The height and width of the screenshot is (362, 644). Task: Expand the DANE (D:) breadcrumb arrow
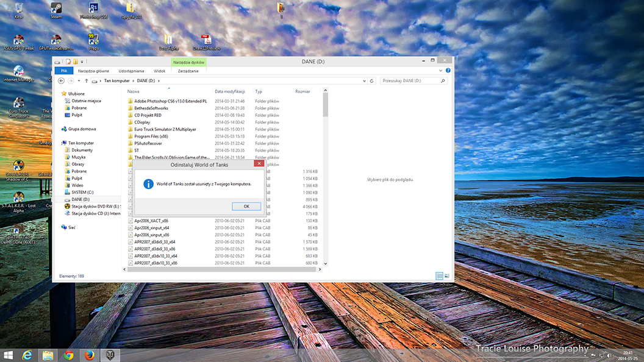(159, 81)
